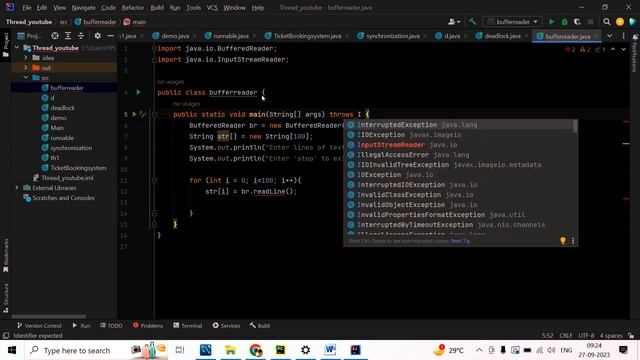Screen dimensions: 640x360
Task: Click Next Tip link in completion popup
Action: coord(460,241)
